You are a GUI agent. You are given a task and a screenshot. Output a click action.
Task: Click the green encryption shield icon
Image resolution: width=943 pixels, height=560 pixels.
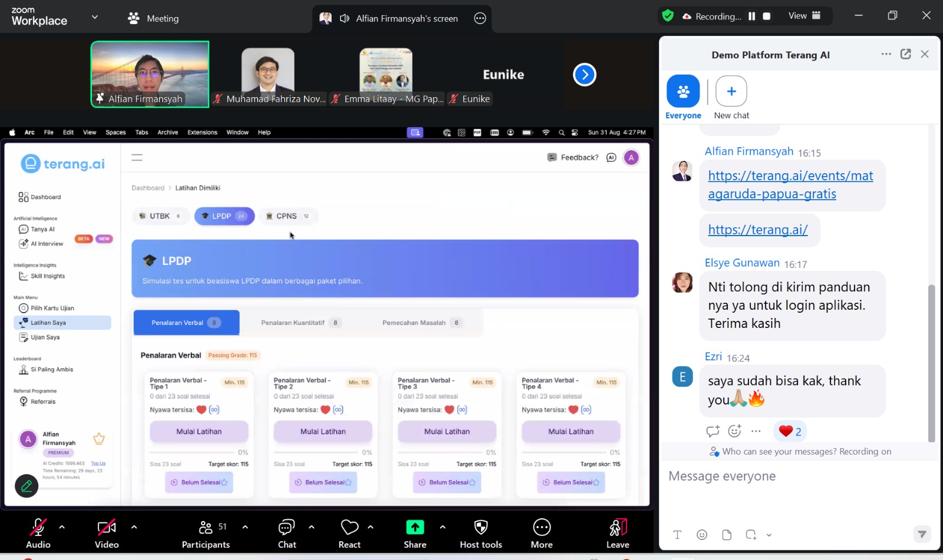click(668, 16)
